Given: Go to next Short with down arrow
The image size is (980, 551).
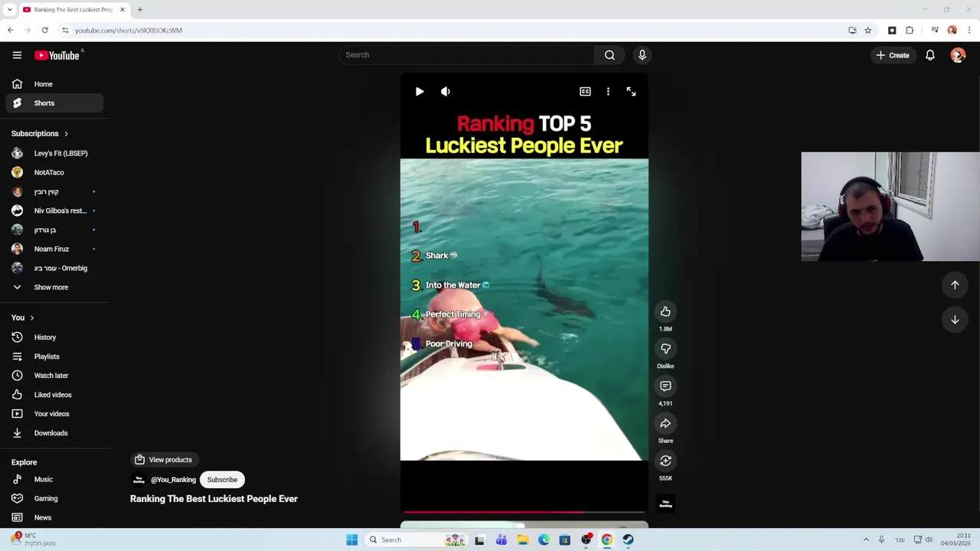Looking at the screenshot, I should (955, 320).
